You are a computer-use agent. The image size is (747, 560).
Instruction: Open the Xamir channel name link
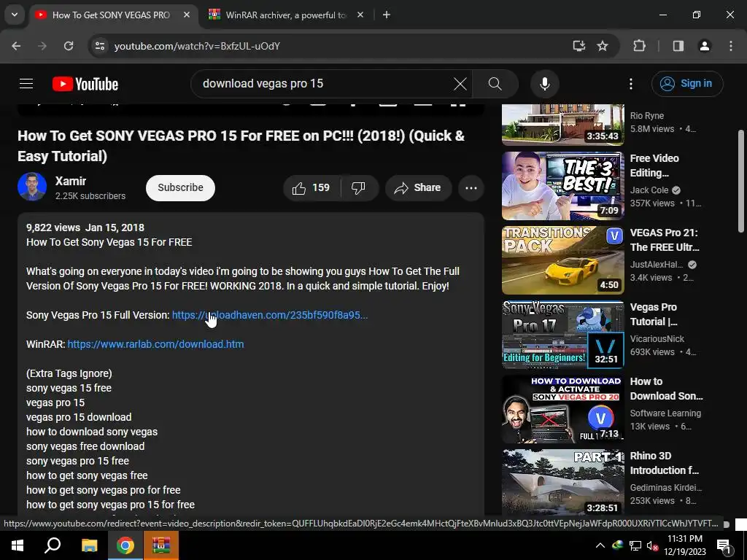point(71,182)
